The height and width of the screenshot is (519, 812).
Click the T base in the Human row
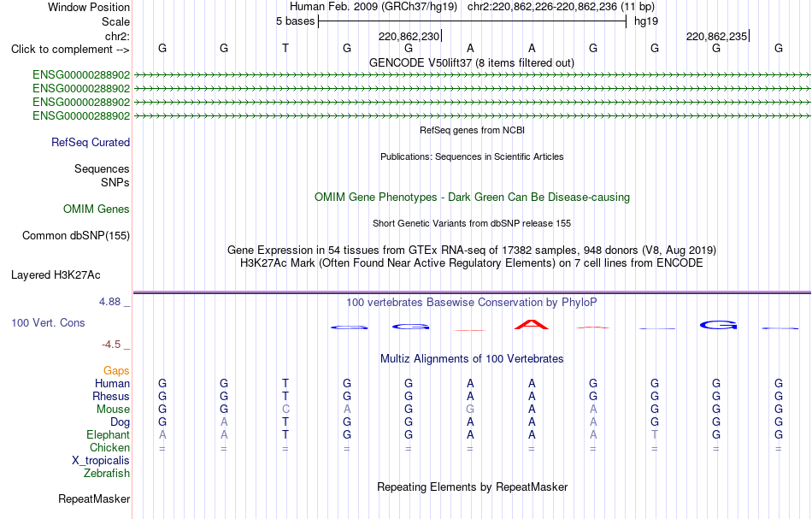pos(285,383)
